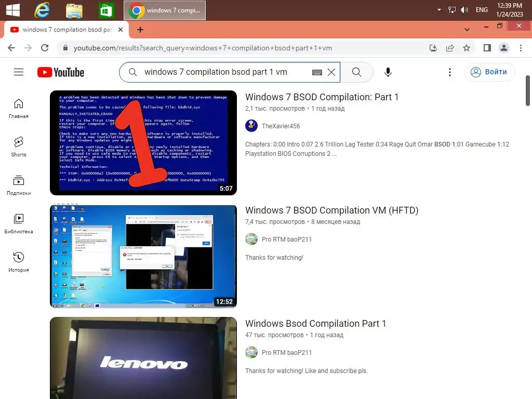Screen dimensions: 532x399
Task: Open Главная in the sidebar
Action: [x=19, y=108]
